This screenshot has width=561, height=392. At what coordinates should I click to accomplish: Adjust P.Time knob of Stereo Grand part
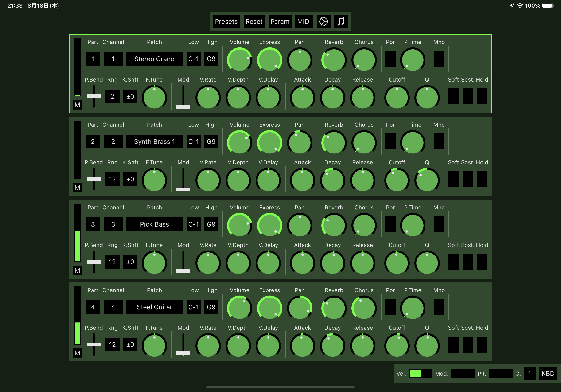413,60
